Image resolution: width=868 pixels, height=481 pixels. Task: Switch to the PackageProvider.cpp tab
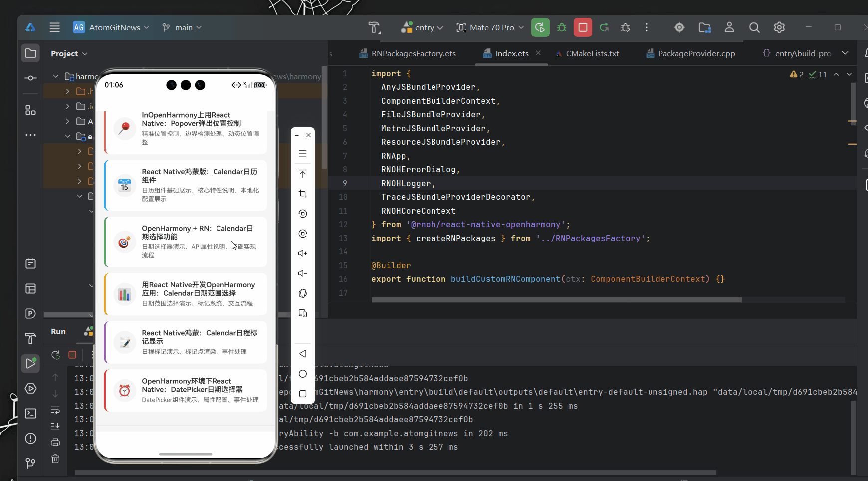tap(691, 53)
